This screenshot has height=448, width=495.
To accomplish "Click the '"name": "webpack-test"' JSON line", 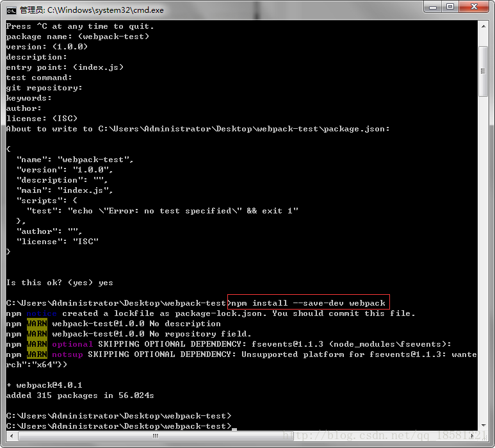I will [75, 160].
